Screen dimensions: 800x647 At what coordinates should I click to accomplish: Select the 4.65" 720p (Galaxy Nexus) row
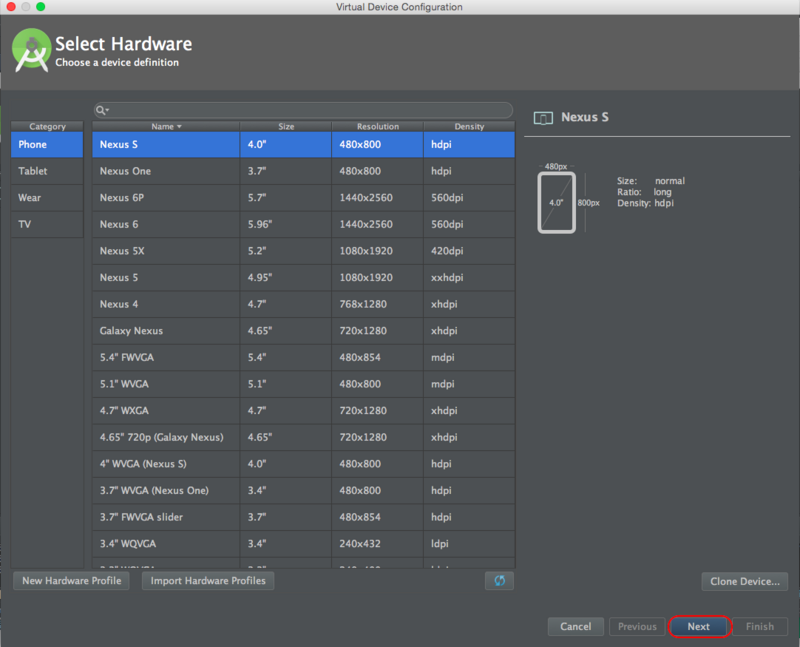(304, 437)
